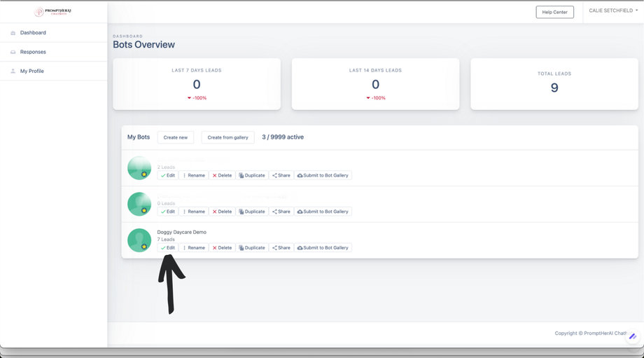Click the Doggy Daycare Demo bot avatar

[139, 240]
